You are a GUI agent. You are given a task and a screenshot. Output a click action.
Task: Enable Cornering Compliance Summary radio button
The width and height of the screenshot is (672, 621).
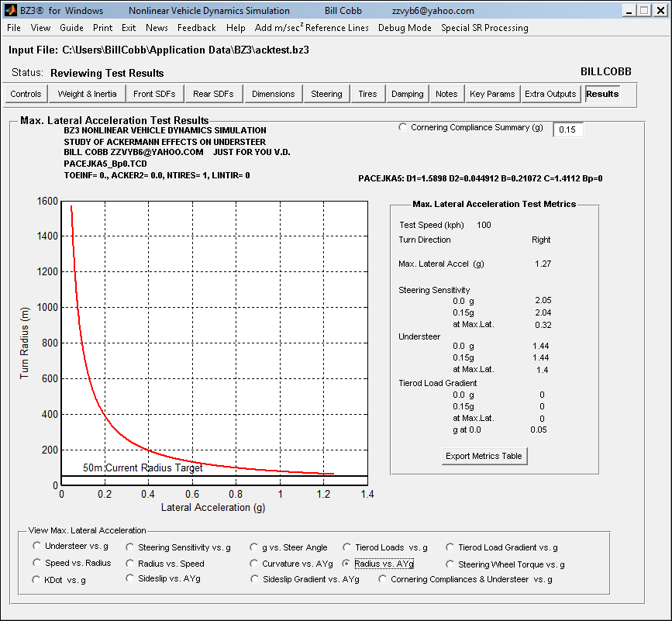tap(402, 127)
